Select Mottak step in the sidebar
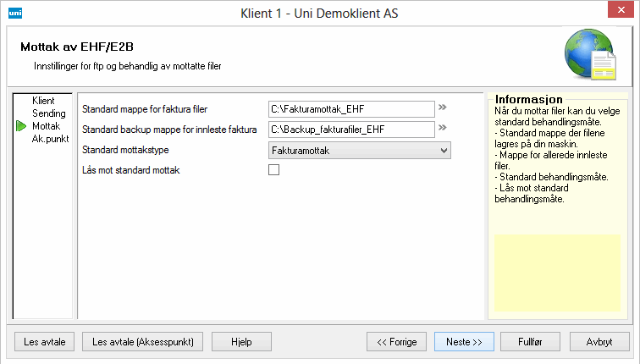 click(46, 126)
